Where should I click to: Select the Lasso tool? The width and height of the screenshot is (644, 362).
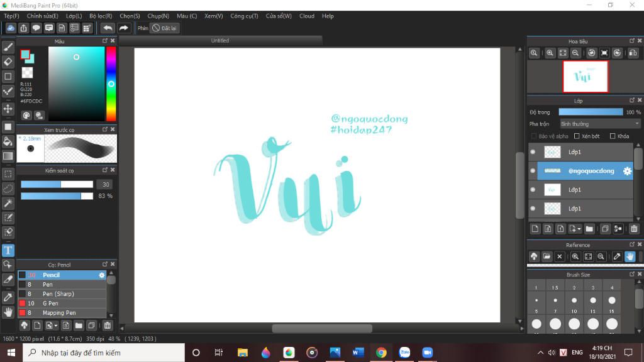click(8, 189)
